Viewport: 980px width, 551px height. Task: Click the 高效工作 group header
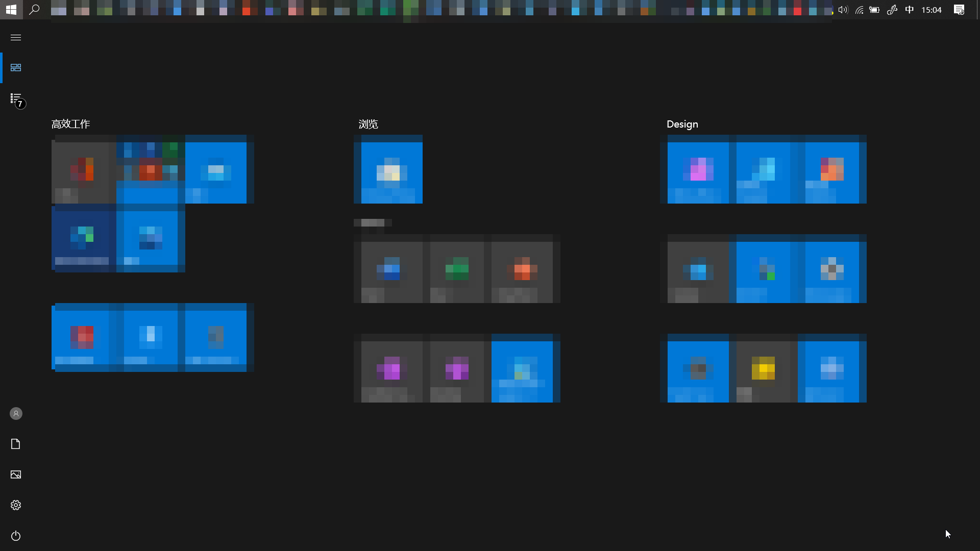[x=71, y=124]
